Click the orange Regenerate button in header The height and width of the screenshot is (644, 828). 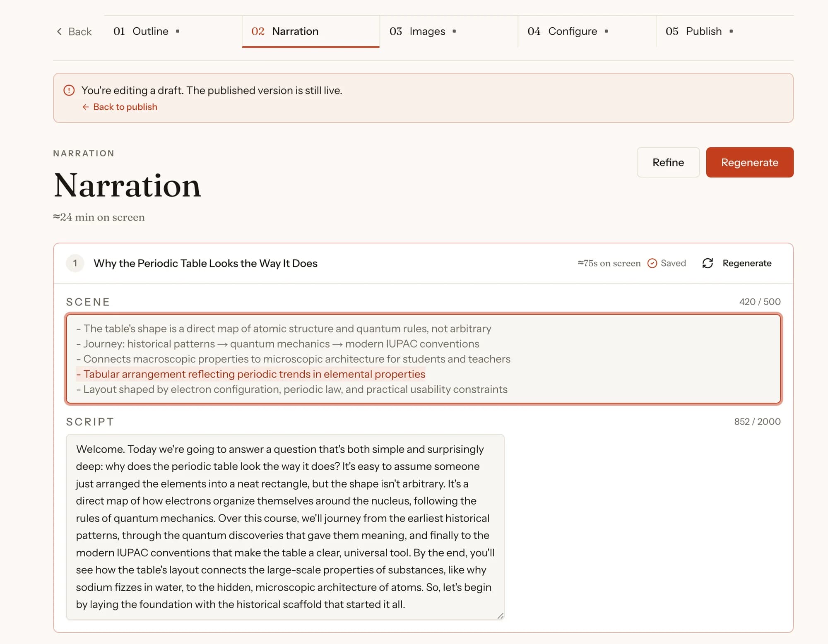750,162
